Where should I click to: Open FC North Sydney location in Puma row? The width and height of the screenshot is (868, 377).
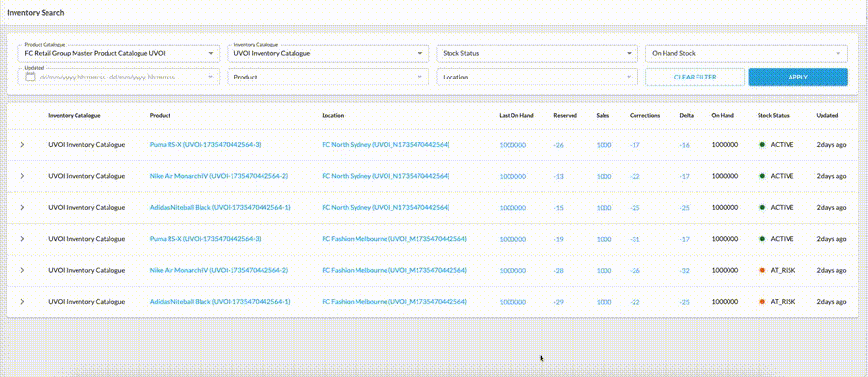[386, 145]
